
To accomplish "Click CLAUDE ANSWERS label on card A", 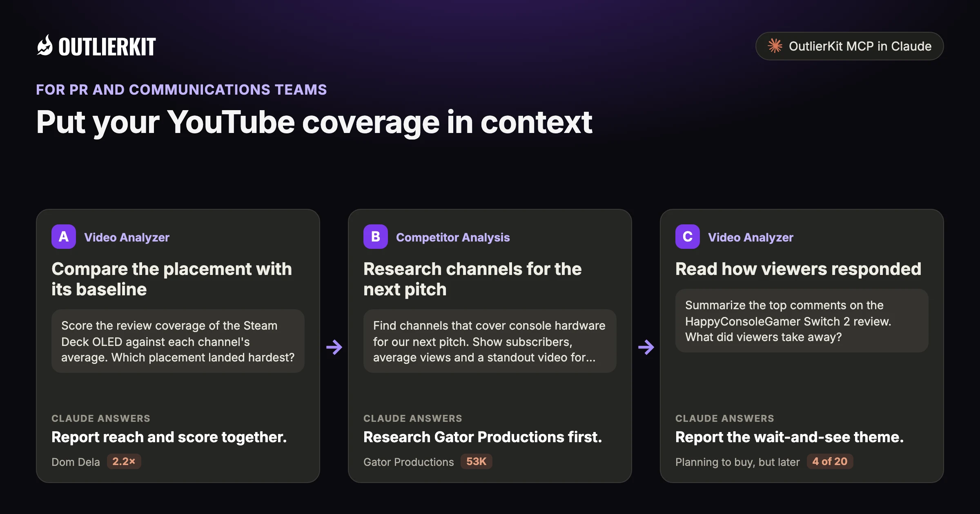I will 101,418.
